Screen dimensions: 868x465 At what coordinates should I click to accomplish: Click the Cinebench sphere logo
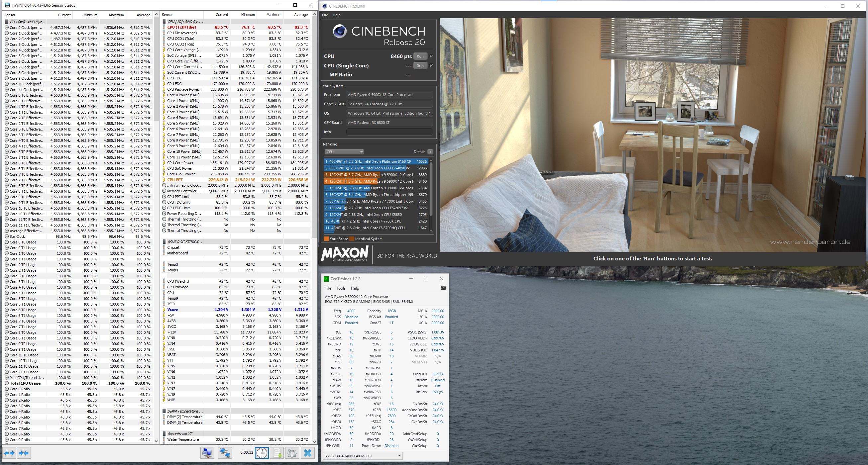click(x=340, y=32)
